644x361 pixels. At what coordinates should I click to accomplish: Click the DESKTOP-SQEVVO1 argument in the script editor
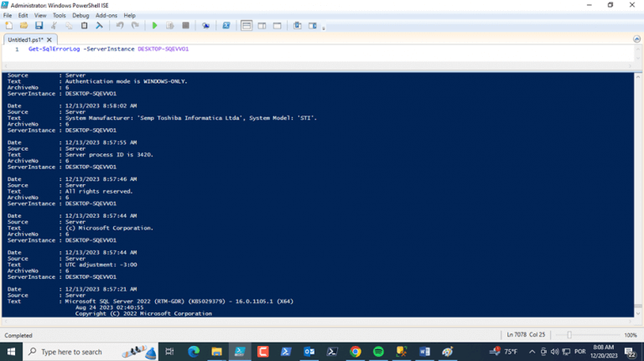163,49
